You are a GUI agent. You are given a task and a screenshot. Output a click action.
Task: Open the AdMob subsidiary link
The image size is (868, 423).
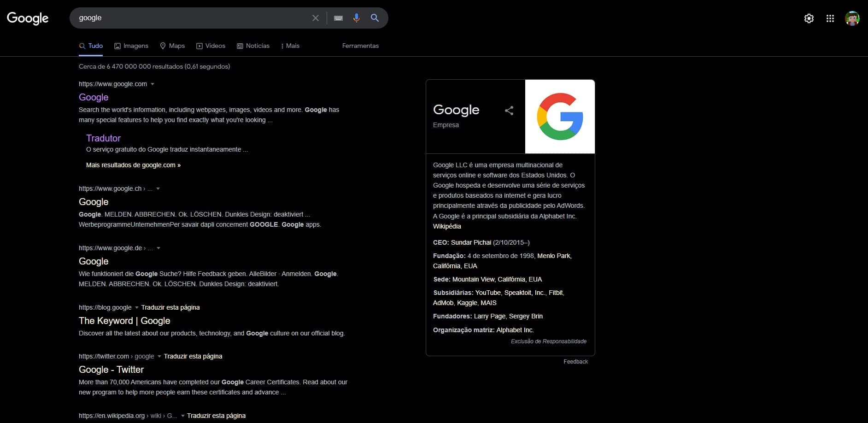tap(443, 303)
